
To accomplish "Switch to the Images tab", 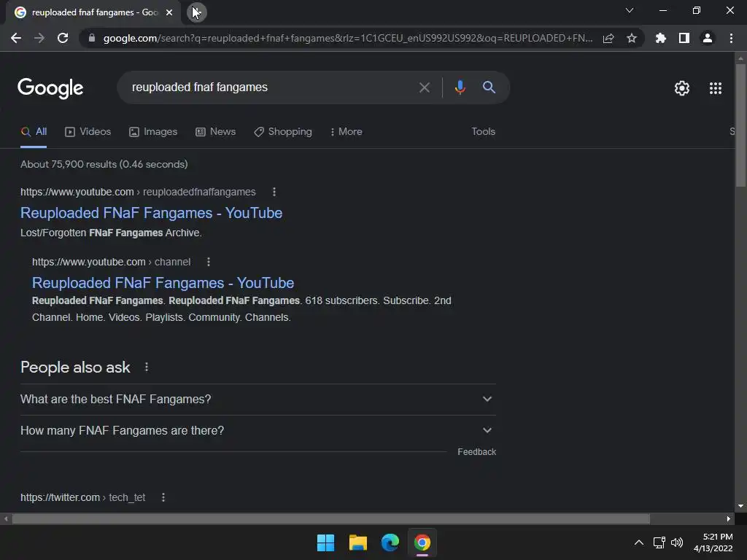I will coord(153,132).
